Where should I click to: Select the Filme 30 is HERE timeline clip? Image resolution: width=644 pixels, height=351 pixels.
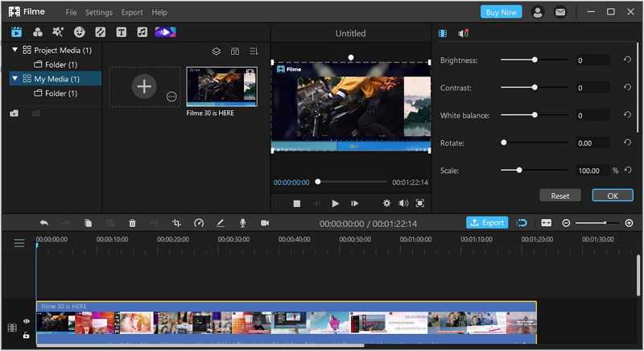point(287,322)
